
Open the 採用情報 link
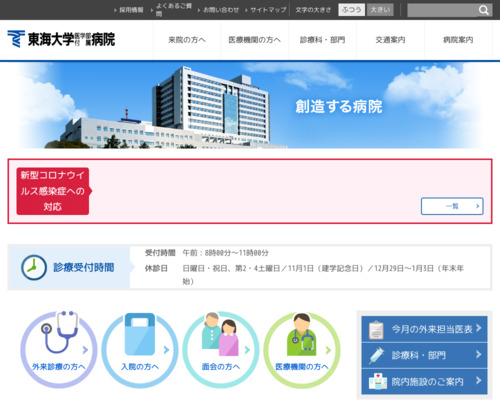point(131,10)
